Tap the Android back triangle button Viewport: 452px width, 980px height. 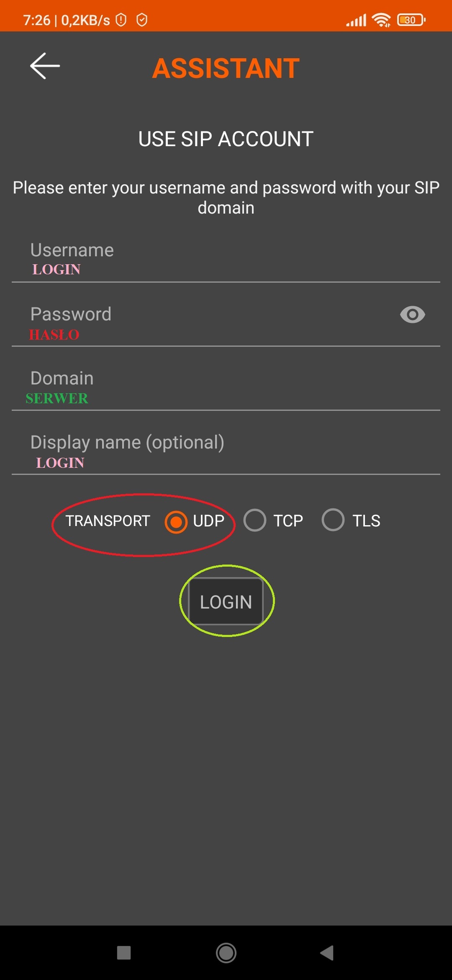[x=327, y=953]
